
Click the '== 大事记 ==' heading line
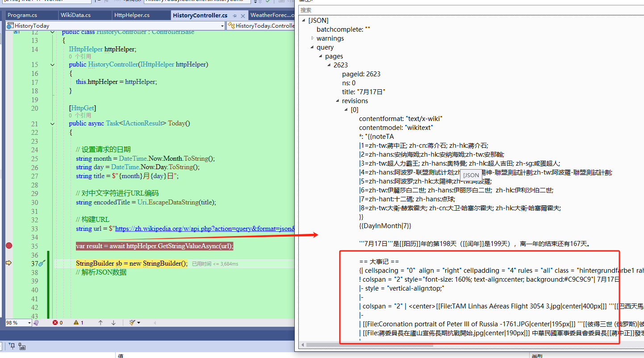[379, 262]
